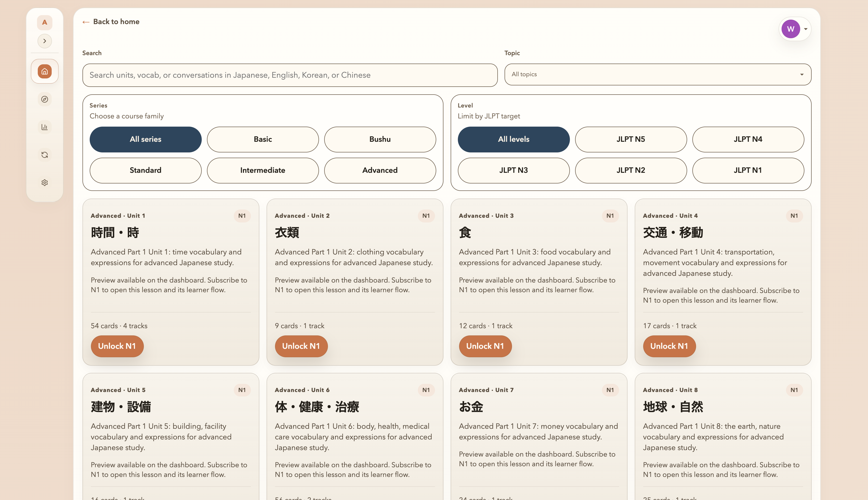Click the N1 badge on Unit 2 card

426,216
